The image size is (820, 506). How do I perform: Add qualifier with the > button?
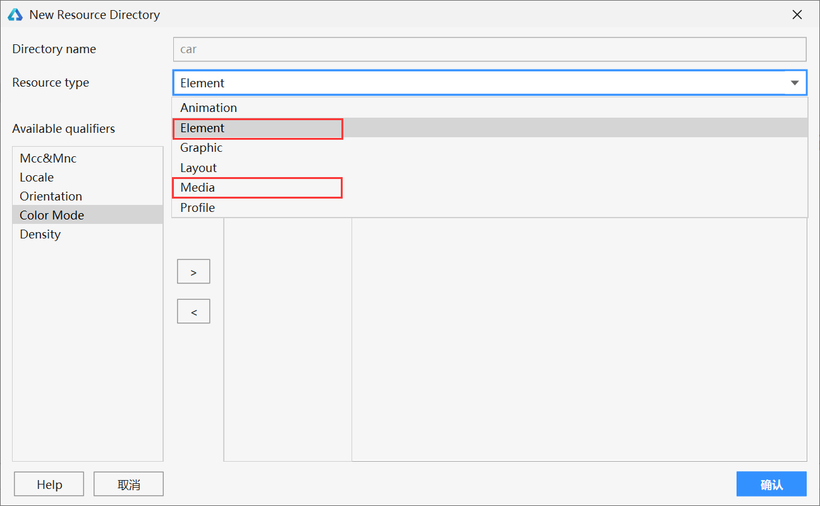[193, 272]
